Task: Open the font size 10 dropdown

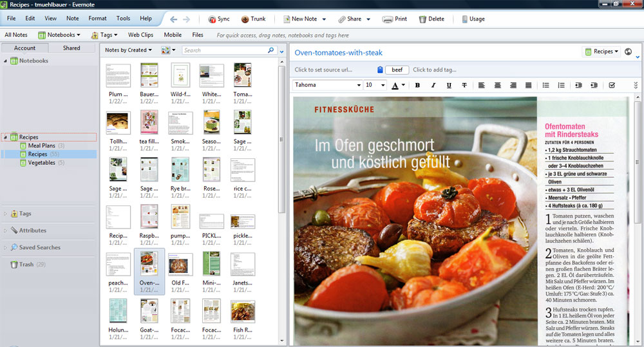Action: [383, 85]
